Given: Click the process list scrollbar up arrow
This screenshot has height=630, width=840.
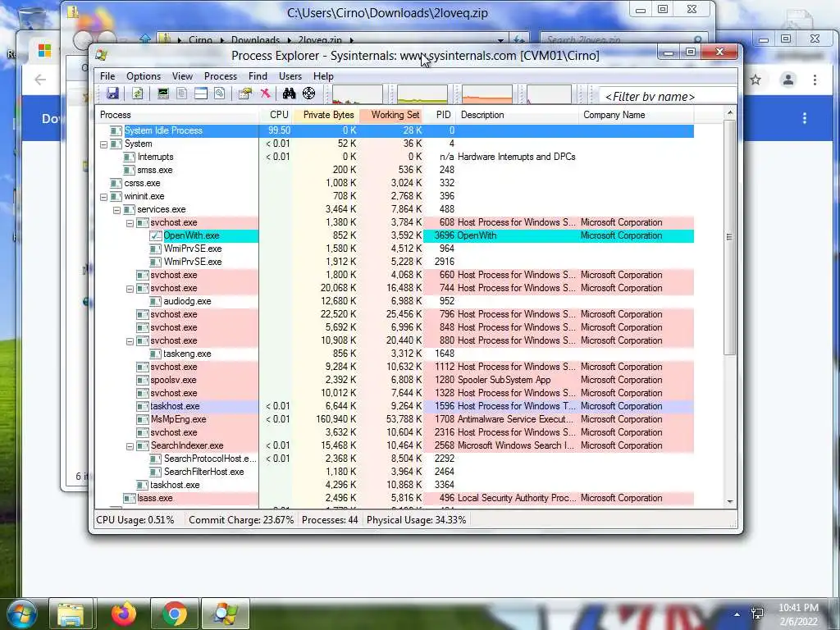Looking at the screenshot, I should [730, 113].
